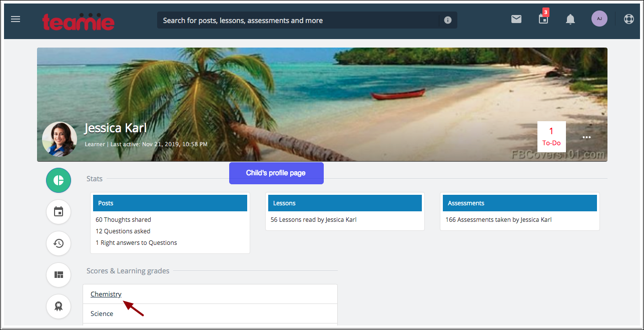Open the dashboard layout sidebar icon
The width and height of the screenshot is (644, 330).
pyautogui.click(x=59, y=275)
